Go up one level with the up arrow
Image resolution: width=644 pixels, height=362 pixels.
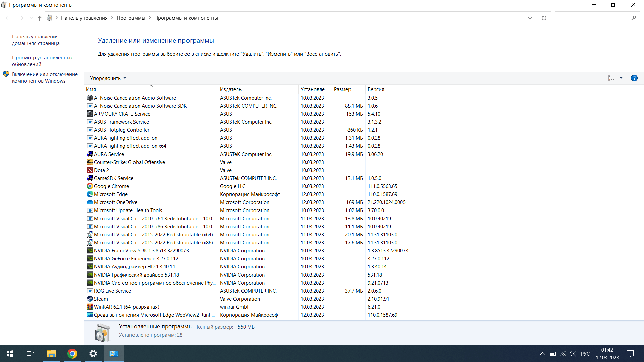pos(40,18)
